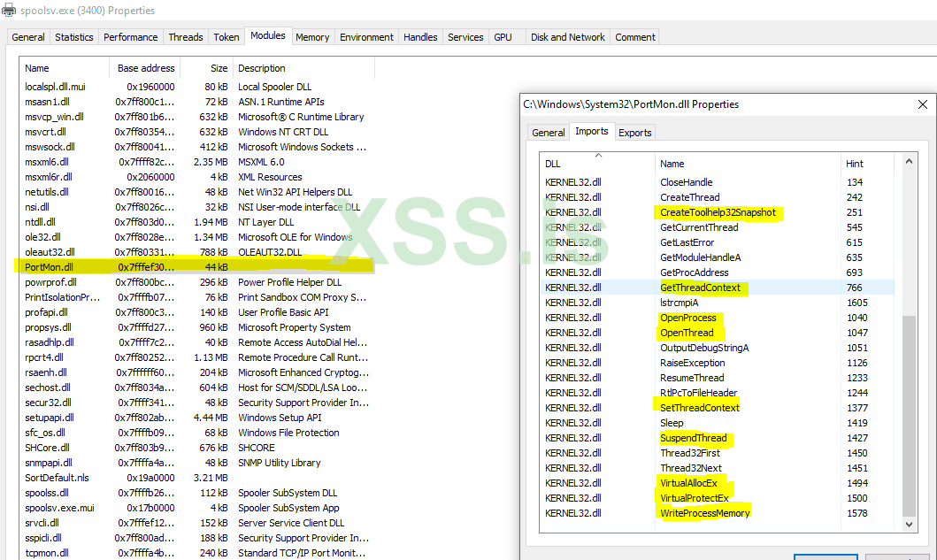Open the Memory tab
This screenshot has width=937, height=560.
pos(312,37)
